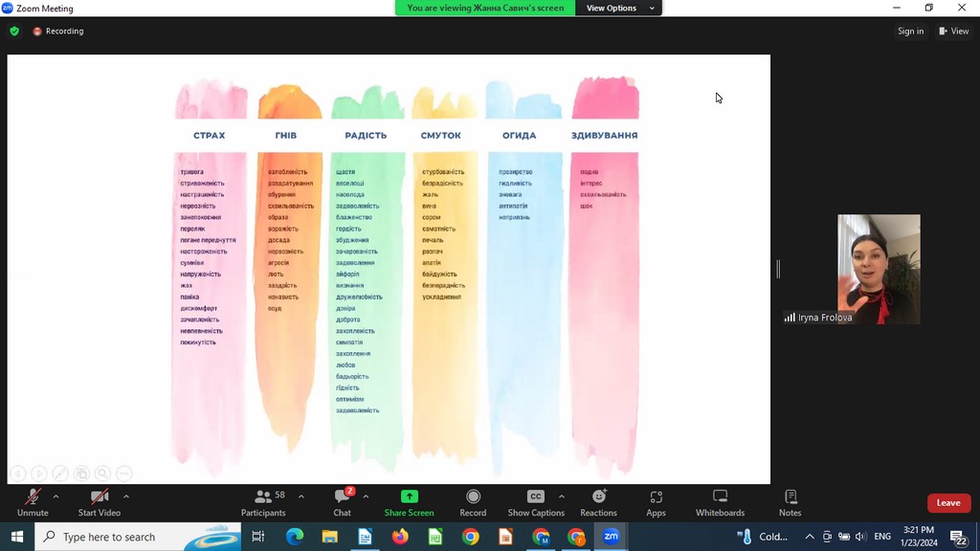Open the View layout menu
This screenshot has width=980, height=551.
tap(953, 31)
